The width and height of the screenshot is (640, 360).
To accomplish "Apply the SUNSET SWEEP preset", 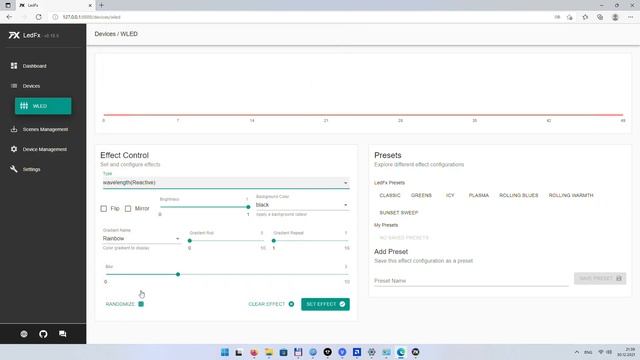I will (x=399, y=213).
